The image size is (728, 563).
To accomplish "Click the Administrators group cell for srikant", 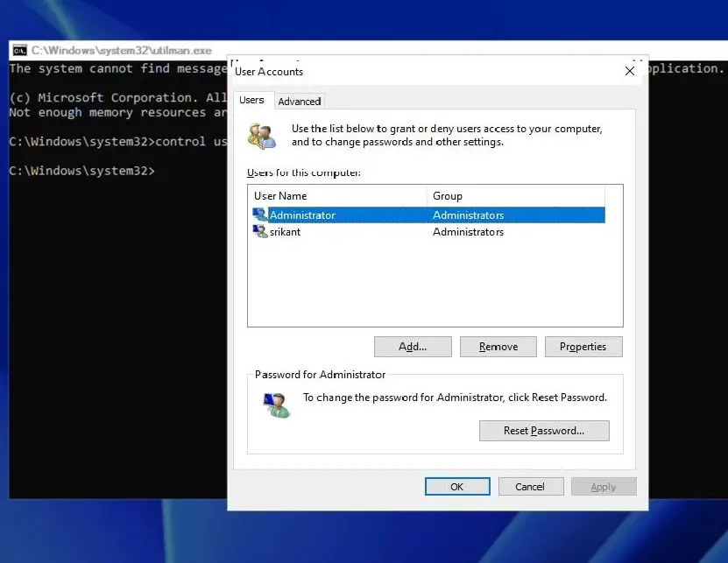I will pos(468,232).
